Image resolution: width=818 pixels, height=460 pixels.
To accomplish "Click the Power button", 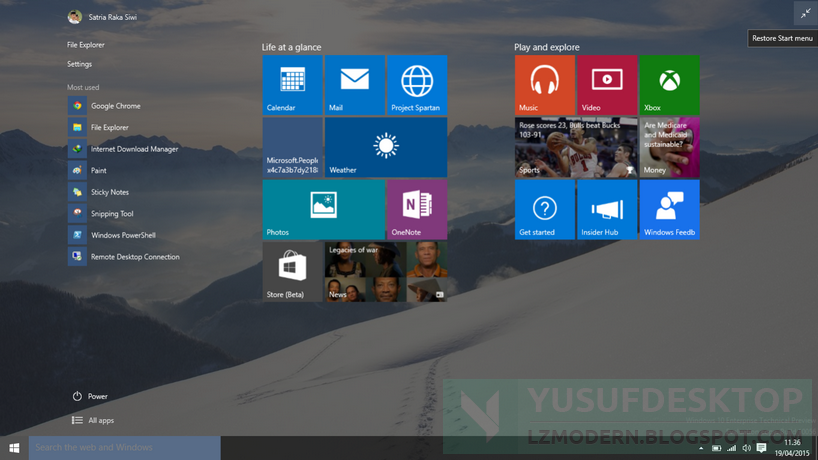I will click(x=90, y=396).
